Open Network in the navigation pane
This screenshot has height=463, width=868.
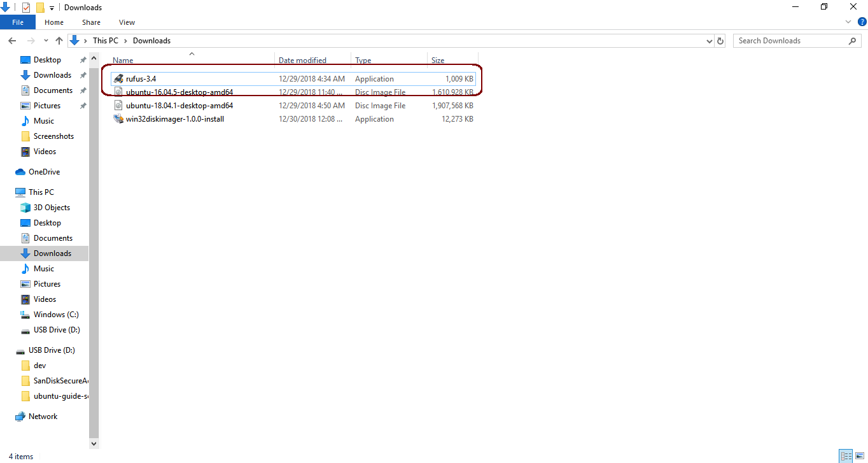(43, 417)
